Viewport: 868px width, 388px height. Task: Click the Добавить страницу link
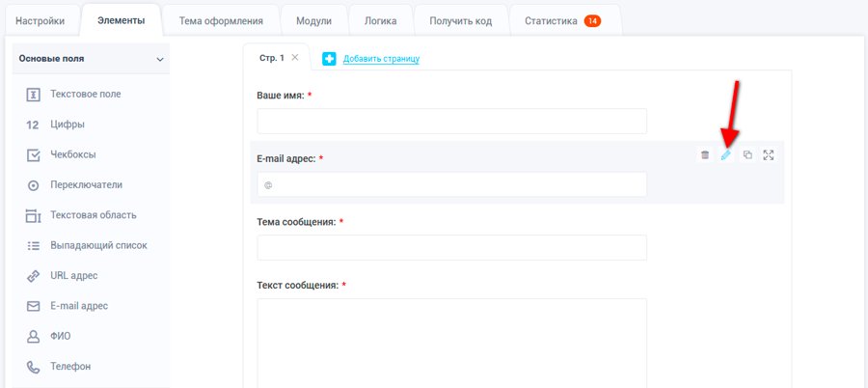[381, 59]
